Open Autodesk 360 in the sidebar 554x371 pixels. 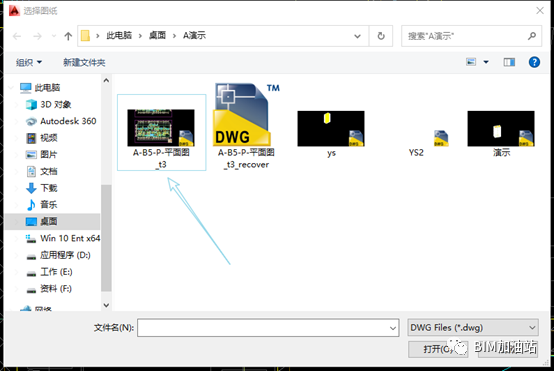pos(61,121)
